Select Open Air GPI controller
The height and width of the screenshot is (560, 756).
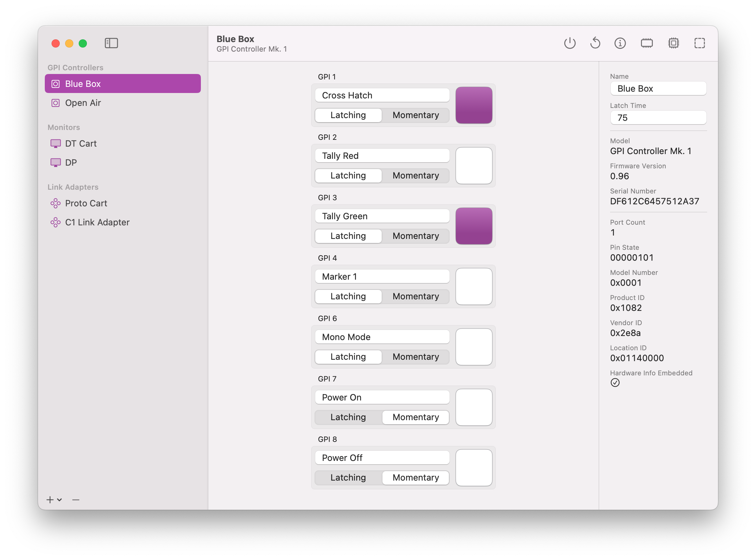[83, 103]
